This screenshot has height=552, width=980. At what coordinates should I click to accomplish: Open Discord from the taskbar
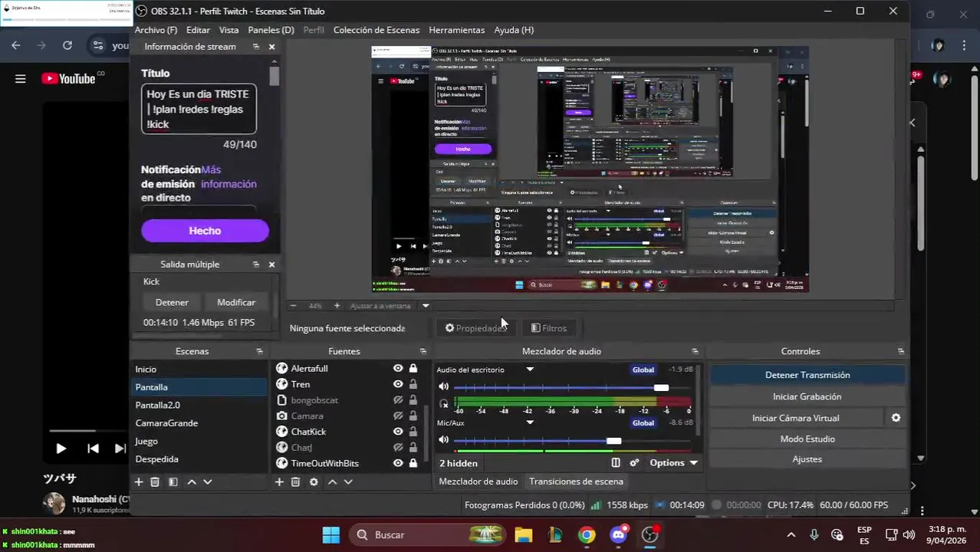pyautogui.click(x=618, y=534)
